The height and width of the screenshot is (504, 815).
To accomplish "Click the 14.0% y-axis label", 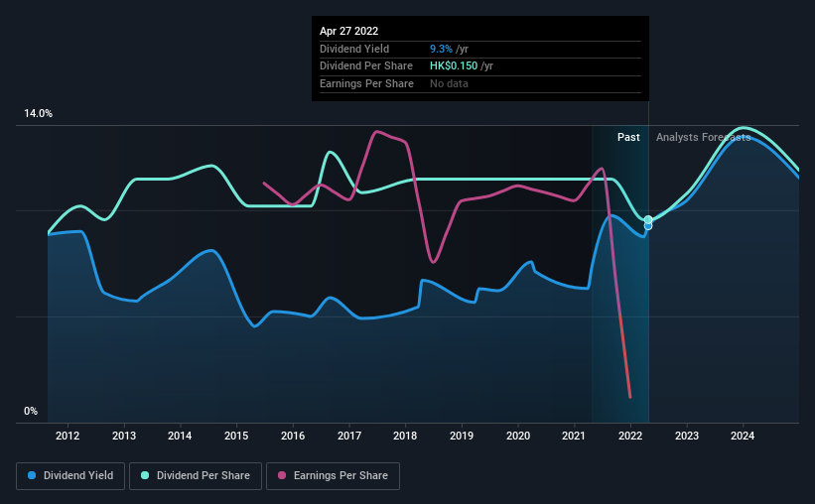I will tap(38, 114).
